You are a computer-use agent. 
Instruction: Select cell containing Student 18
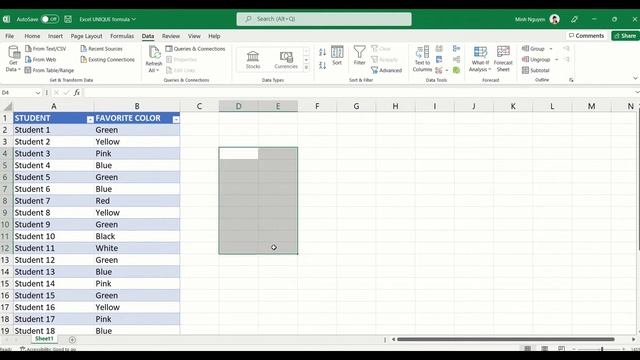[x=53, y=331]
